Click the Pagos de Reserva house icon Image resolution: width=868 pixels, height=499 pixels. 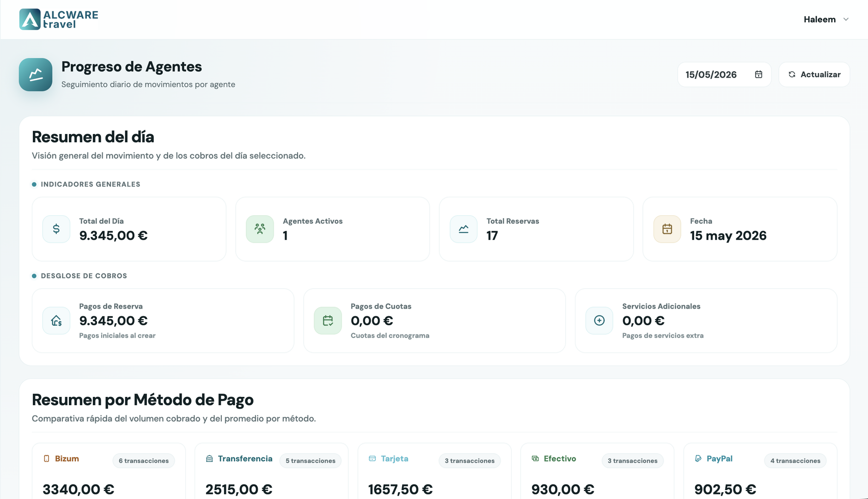pos(56,321)
